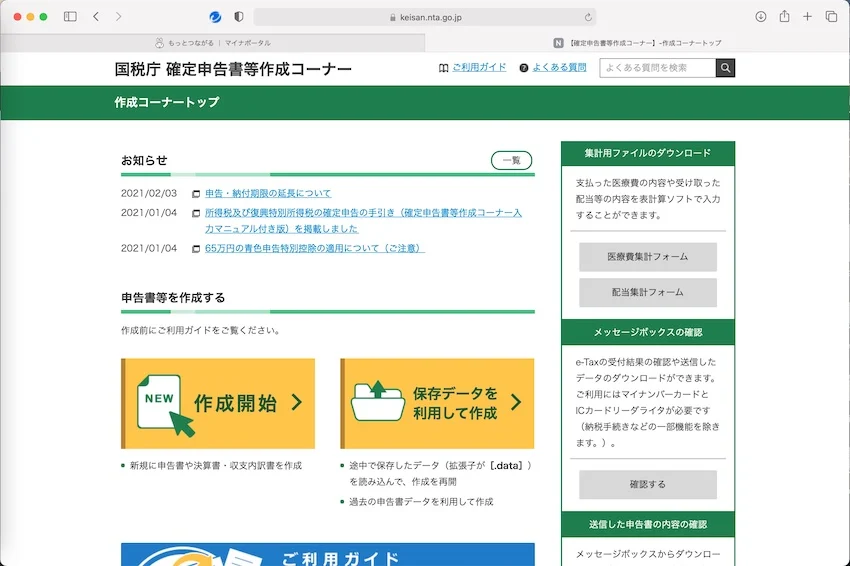Click the NEW document icon on 作成開始

point(165,405)
